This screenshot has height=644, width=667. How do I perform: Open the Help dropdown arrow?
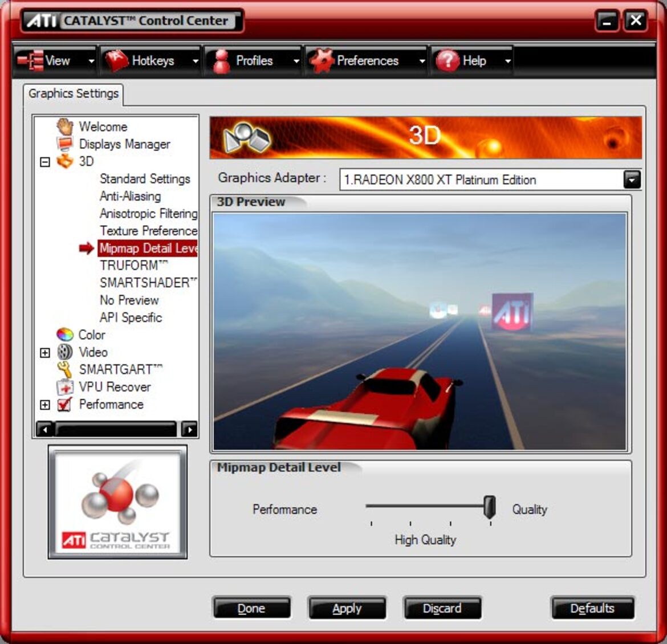pyautogui.click(x=507, y=61)
